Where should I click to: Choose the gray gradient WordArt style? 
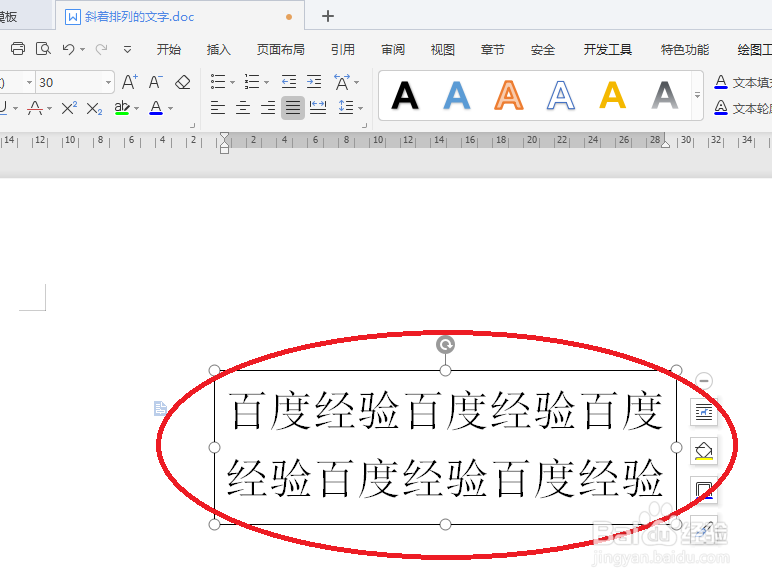[665, 95]
